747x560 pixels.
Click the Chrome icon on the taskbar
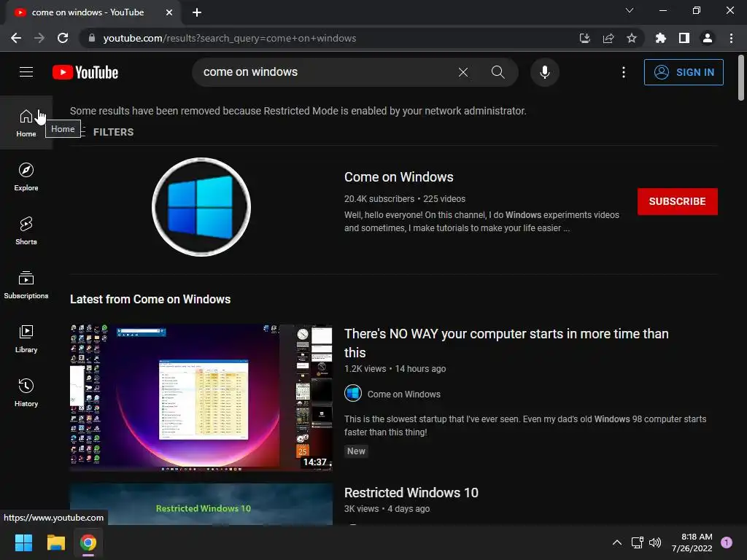pyautogui.click(x=88, y=542)
